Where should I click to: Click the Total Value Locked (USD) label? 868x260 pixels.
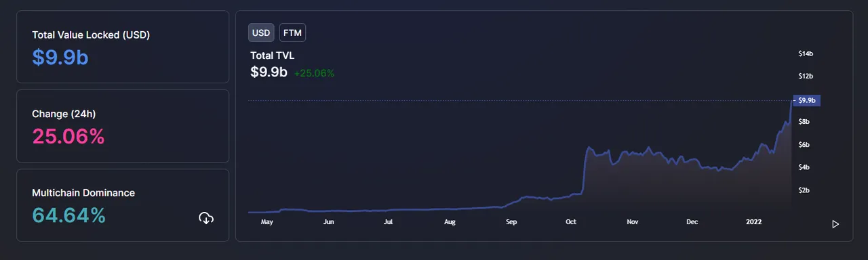[91, 35]
